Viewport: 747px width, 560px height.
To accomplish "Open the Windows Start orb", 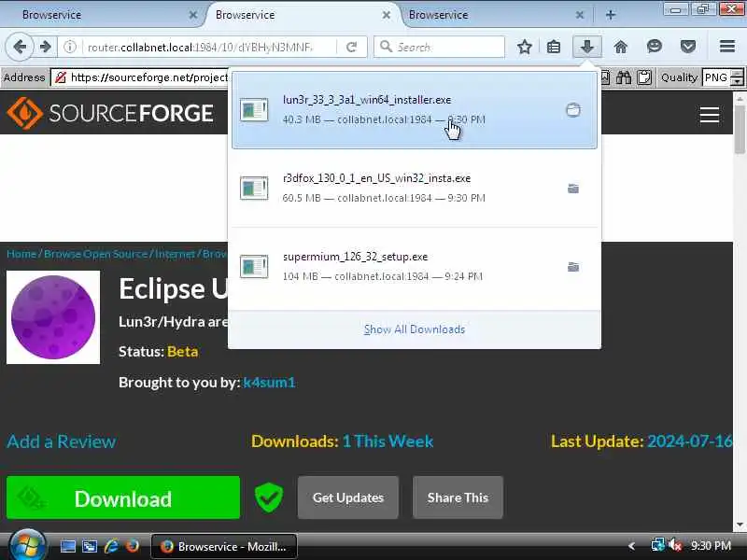I will [x=27, y=546].
